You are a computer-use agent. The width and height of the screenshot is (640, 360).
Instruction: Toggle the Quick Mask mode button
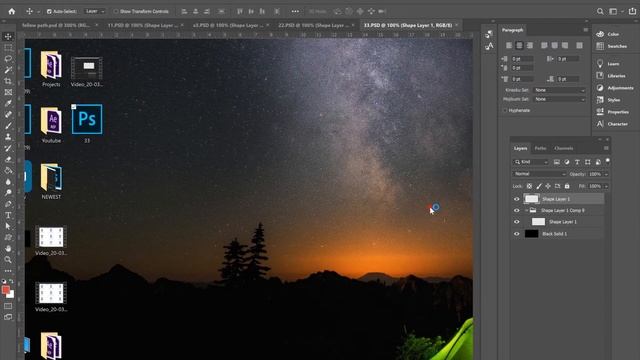coord(8,306)
